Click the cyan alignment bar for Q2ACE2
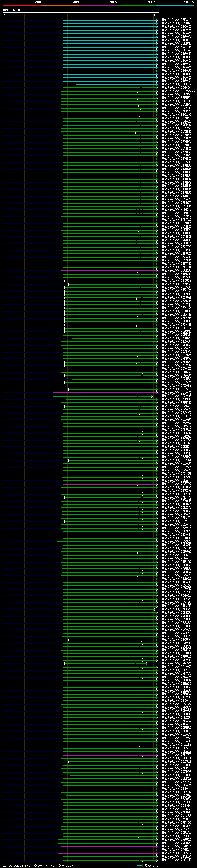 (x=117, y=84)
